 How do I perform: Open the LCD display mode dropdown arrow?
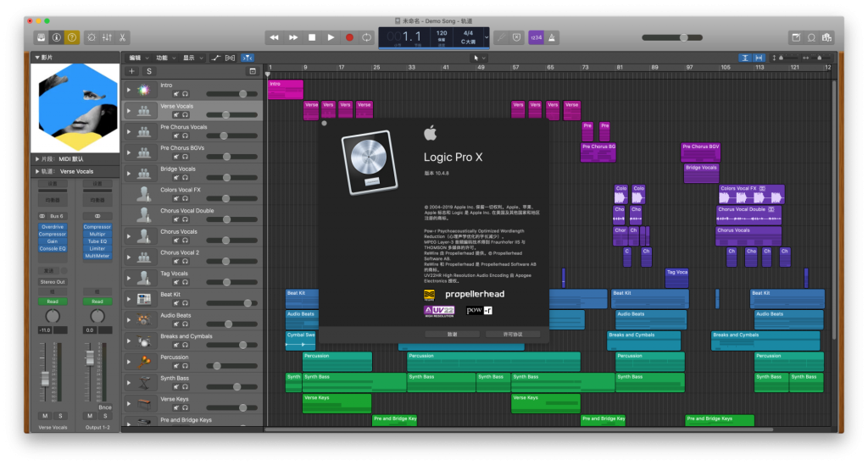[x=487, y=37]
